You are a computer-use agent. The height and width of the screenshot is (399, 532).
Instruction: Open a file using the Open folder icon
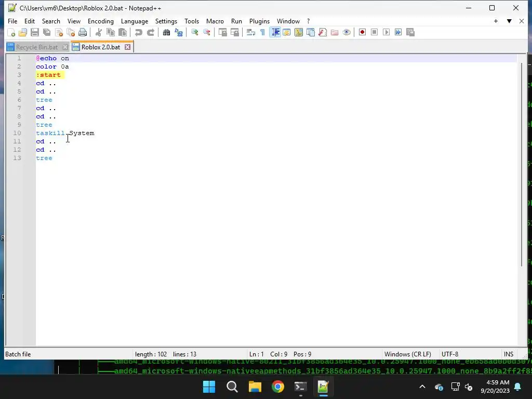point(23,32)
